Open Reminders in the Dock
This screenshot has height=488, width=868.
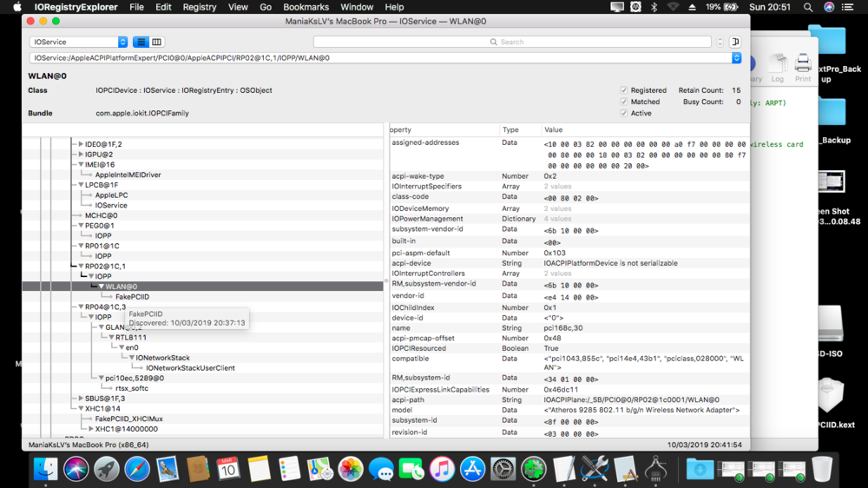click(289, 469)
